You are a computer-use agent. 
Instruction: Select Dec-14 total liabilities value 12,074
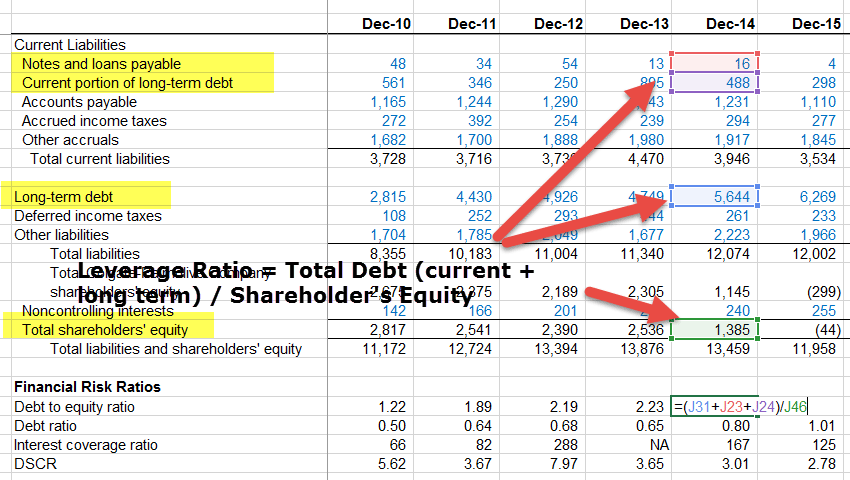tap(728, 253)
